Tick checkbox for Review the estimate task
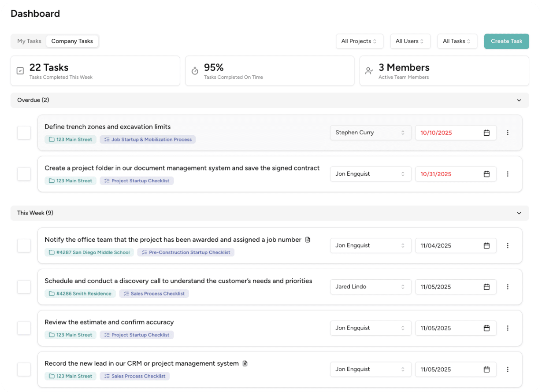Viewport: 542px width, 392px height. (24, 328)
